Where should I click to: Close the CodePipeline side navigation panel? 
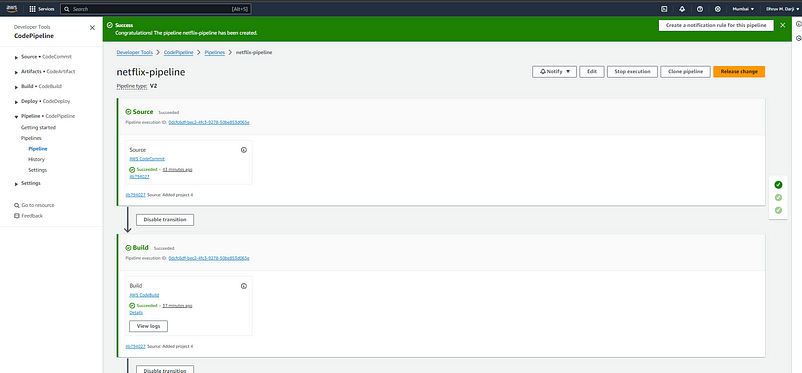coord(92,28)
